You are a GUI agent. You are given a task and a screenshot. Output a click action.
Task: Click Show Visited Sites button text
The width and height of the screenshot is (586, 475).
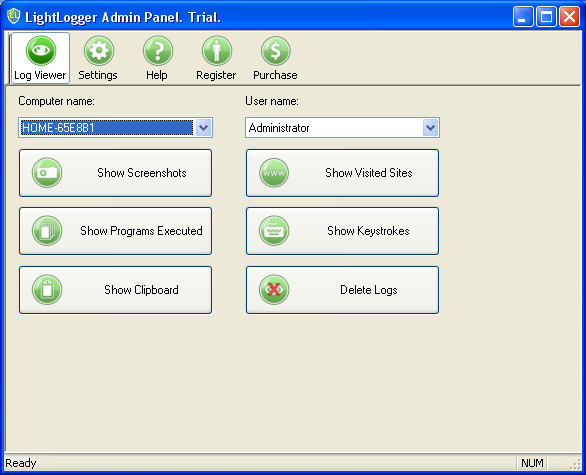[369, 173]
